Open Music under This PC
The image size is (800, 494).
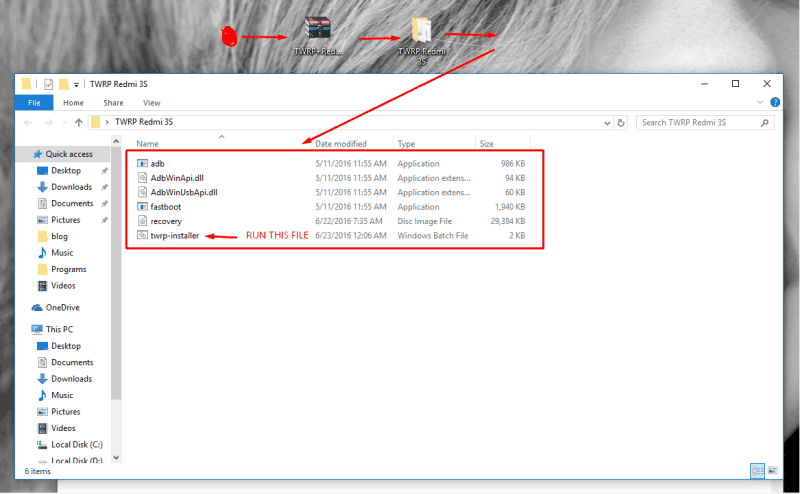pos(62,395)
